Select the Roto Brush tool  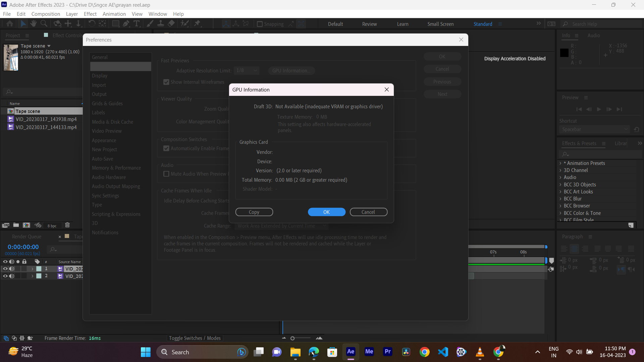[x=185, y=23]
